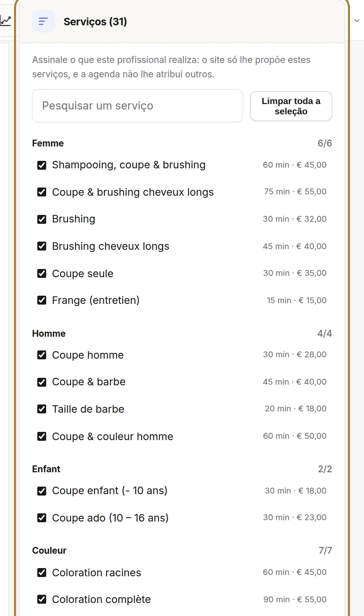Expand the chevron at top right corner

coord(357,21)
